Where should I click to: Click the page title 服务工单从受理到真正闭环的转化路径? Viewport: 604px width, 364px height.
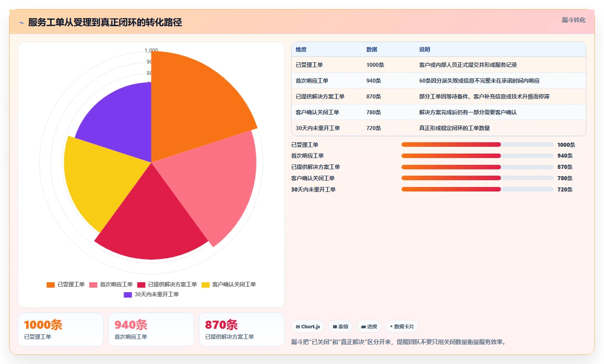pos(105,23)
